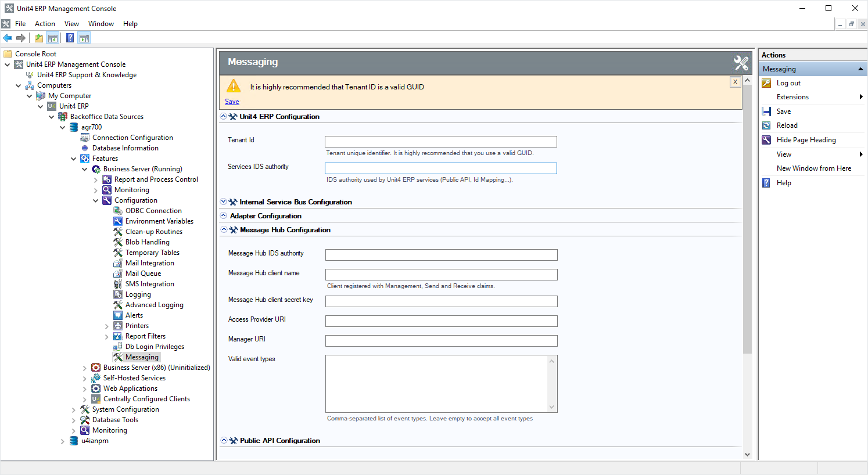The height and width of the screenshot is (475, 868).
Task: Click the Services IDS authority field
Action: pos(440,168)
